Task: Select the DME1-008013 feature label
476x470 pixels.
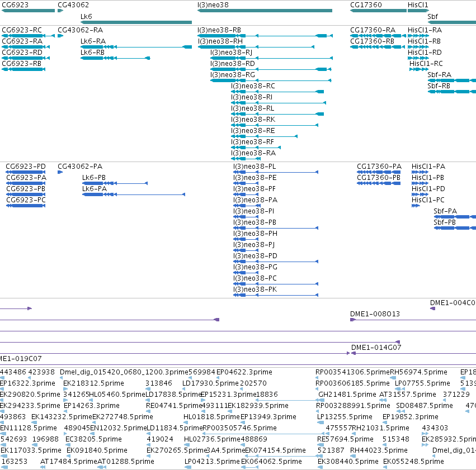Action: pyautogui.click(x=375, y=314)
